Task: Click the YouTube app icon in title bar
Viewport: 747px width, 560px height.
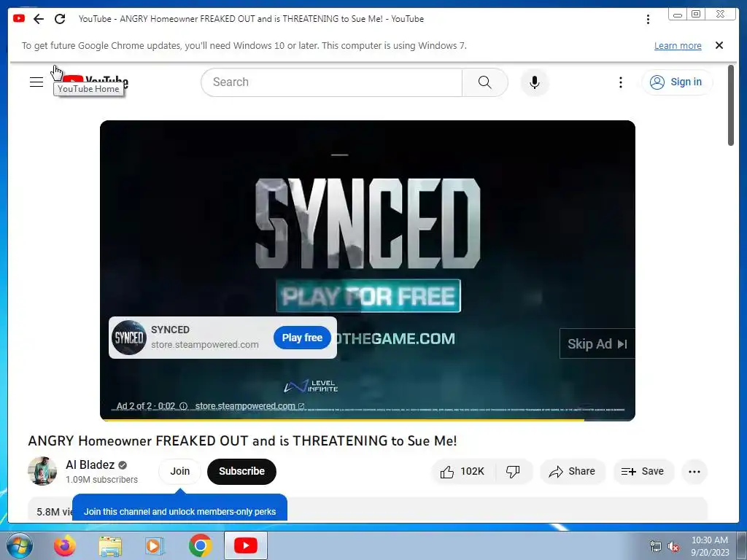Action: 19,18
